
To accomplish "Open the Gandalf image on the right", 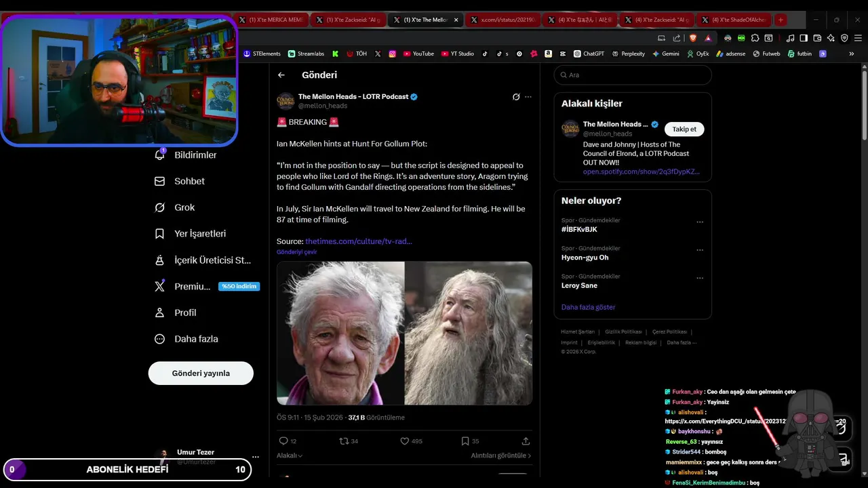I will click(469, 333).
